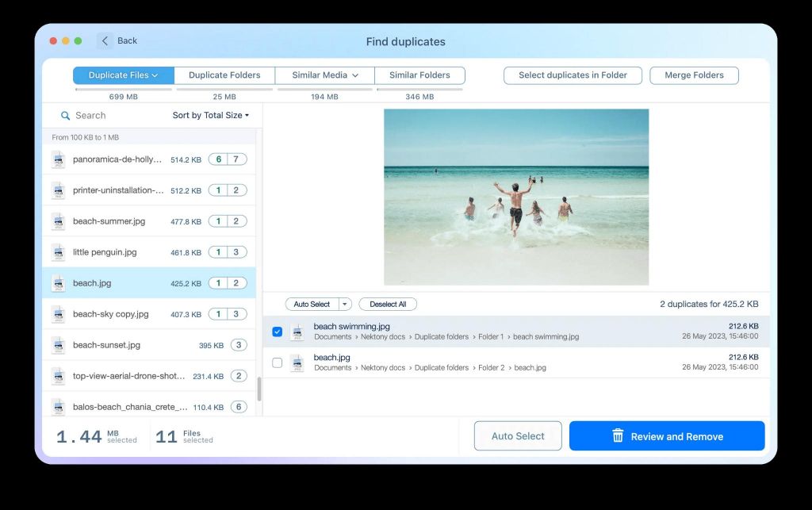Expand the Similar Media tab chevron
Screen dimensions: 812x510
click(x=355, y=75)
